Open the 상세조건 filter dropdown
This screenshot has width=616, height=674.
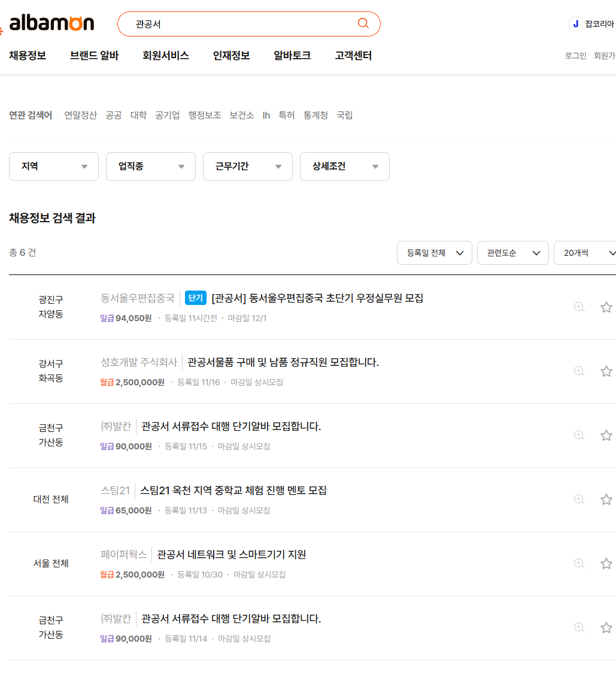pyautogui.click(x=345, y=167)
